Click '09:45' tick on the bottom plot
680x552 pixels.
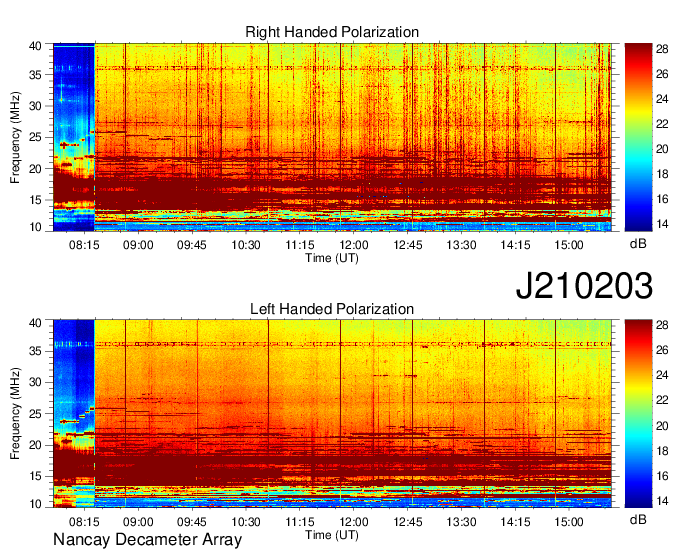tap(192, 522)
